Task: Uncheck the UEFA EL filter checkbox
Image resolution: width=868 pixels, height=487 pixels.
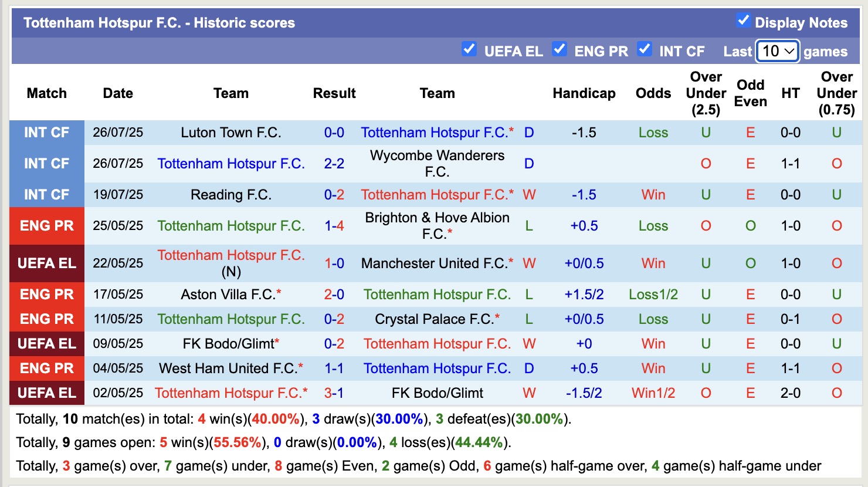Action: tap(469, 49)
